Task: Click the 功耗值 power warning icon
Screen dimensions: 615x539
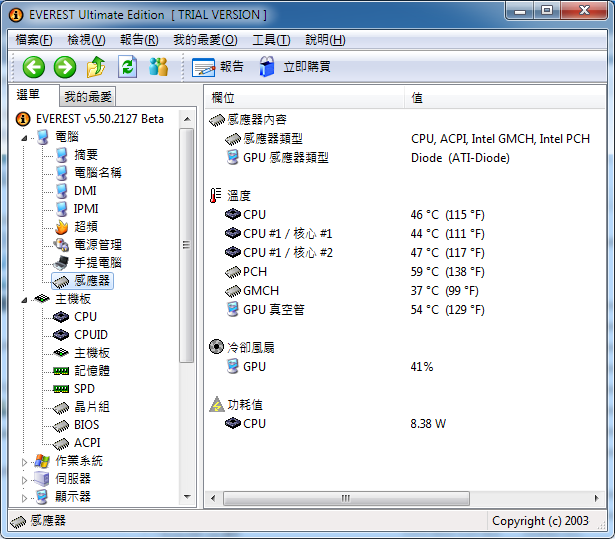Action: (x=217, y=404)
